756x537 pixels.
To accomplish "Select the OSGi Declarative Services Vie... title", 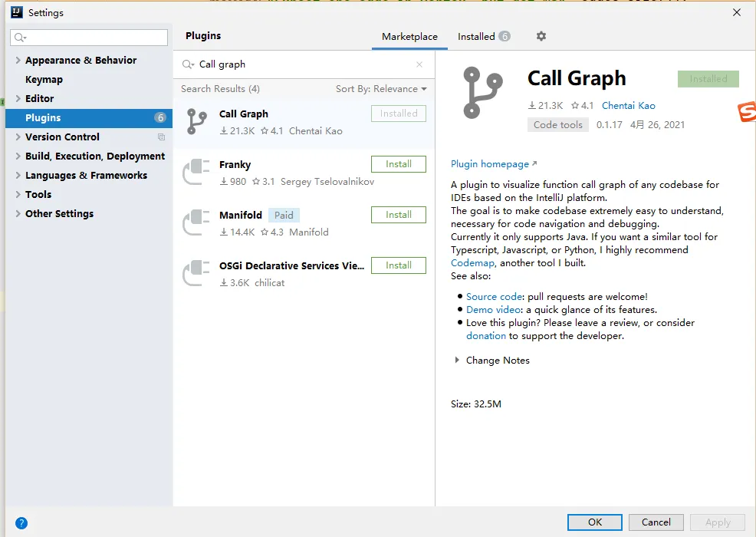I will [x=291, y=266].
